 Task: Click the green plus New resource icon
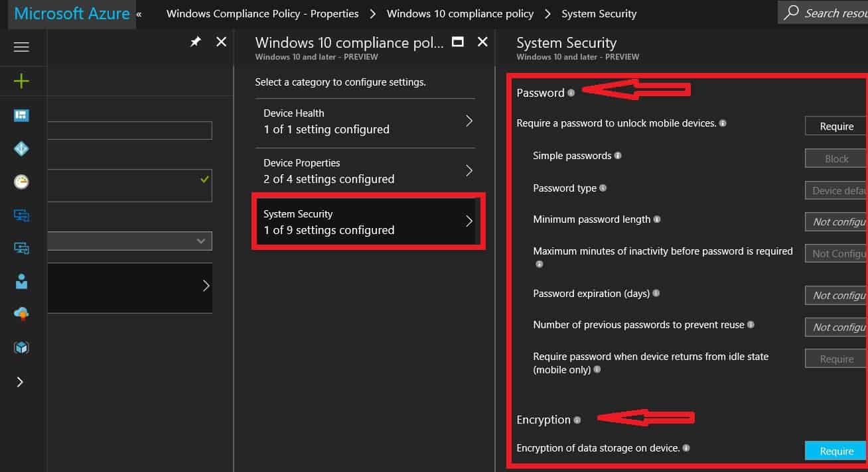(21, 81)
